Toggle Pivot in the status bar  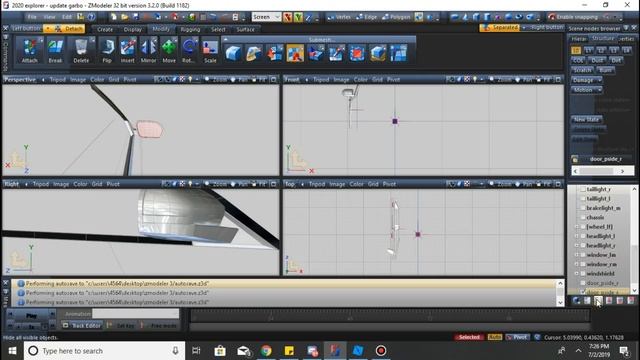[517, 337]
